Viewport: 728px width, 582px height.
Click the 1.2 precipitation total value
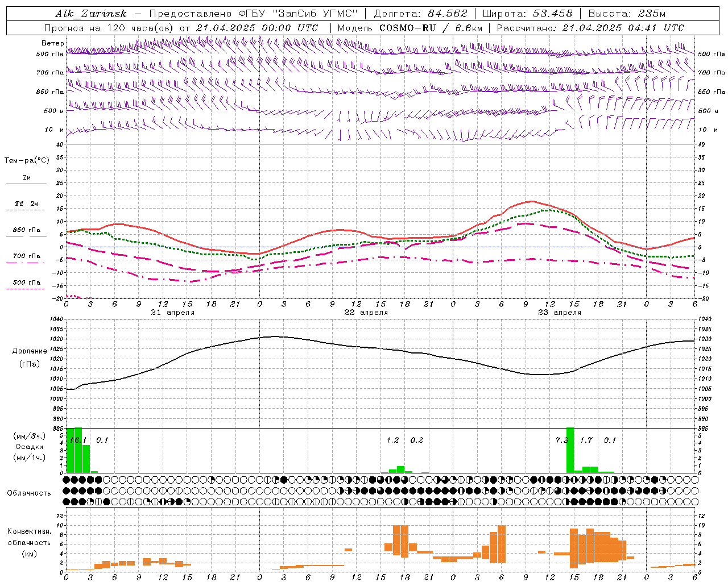[x=392, y=440]
